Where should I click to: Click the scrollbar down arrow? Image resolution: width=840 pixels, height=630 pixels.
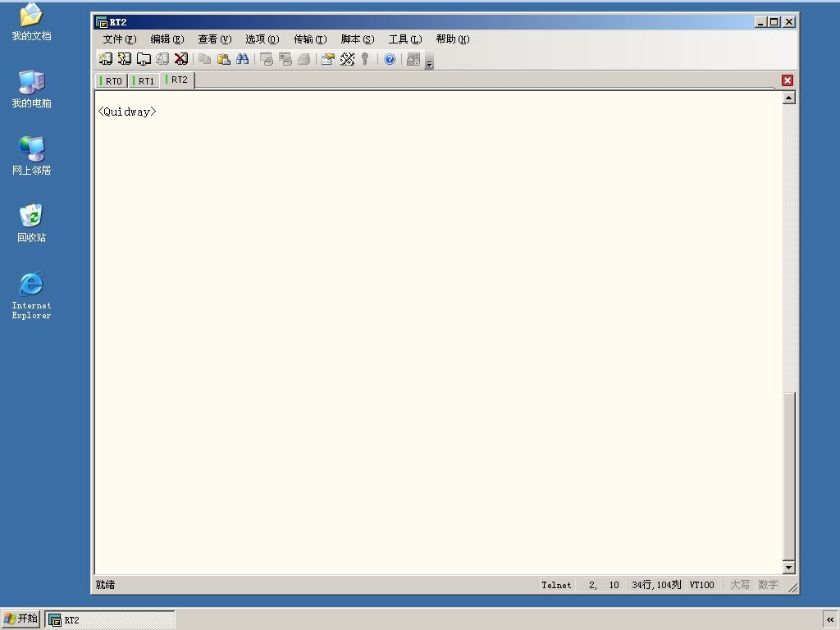(788, 567)
